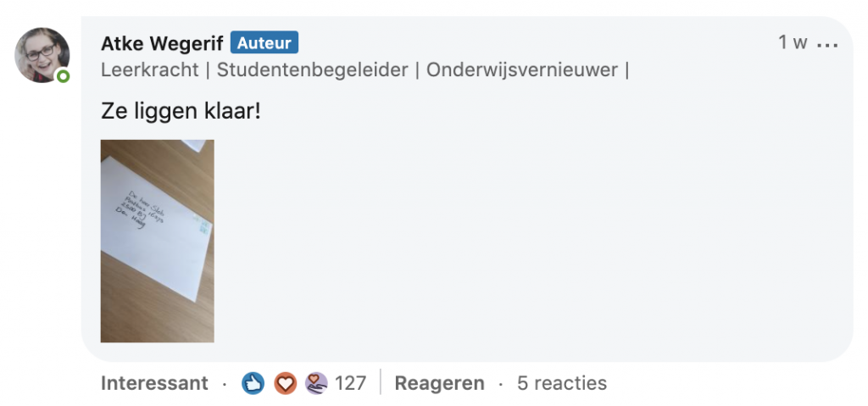
Task: Open the Atke Wegerif name link
Action: point(161,43)
